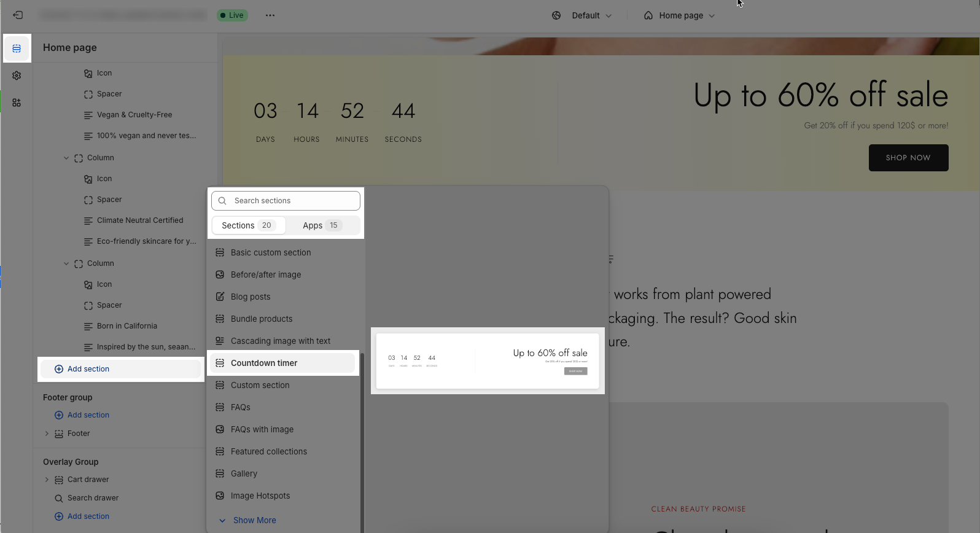The width and height of the screenshot is (980, 533).
Task: Open the Home page template dropdown
Action: click(680, 15)
